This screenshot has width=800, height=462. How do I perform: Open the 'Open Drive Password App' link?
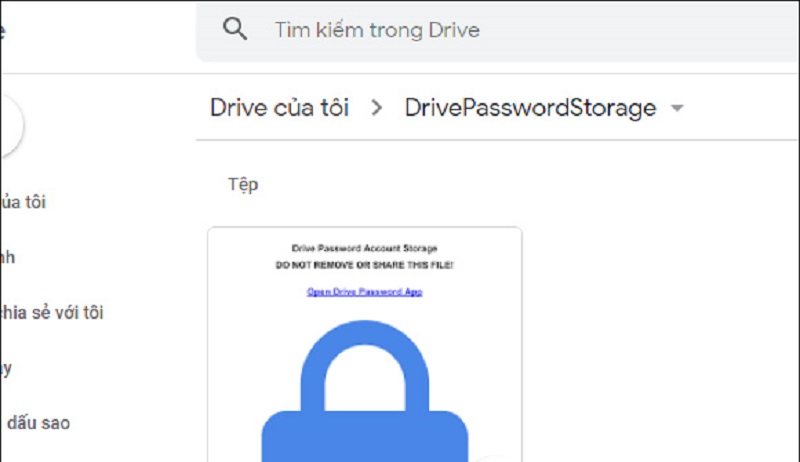point(364,292)
